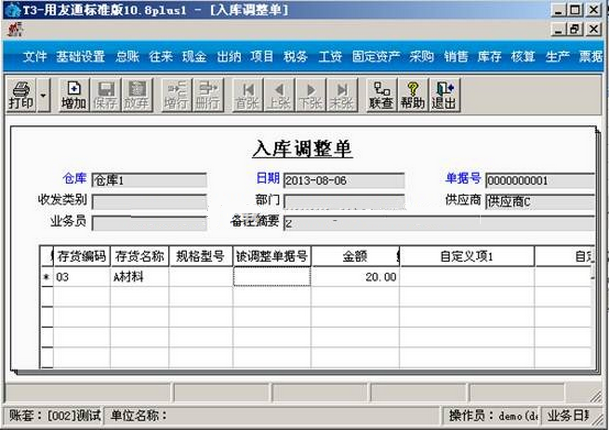Go to previous record with 上张
The width and height of the screenshot is (609, 430).
click(x=279, y=94)
